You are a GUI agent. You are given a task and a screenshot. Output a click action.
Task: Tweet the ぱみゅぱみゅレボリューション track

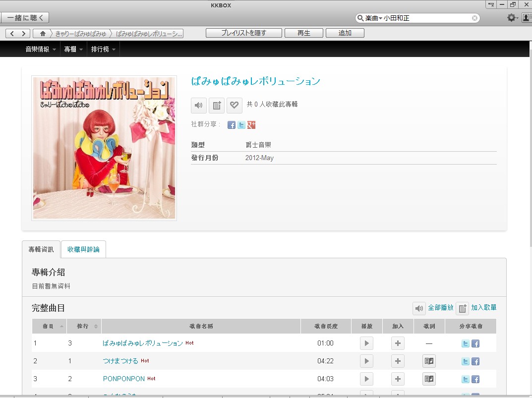click(466, 343)
